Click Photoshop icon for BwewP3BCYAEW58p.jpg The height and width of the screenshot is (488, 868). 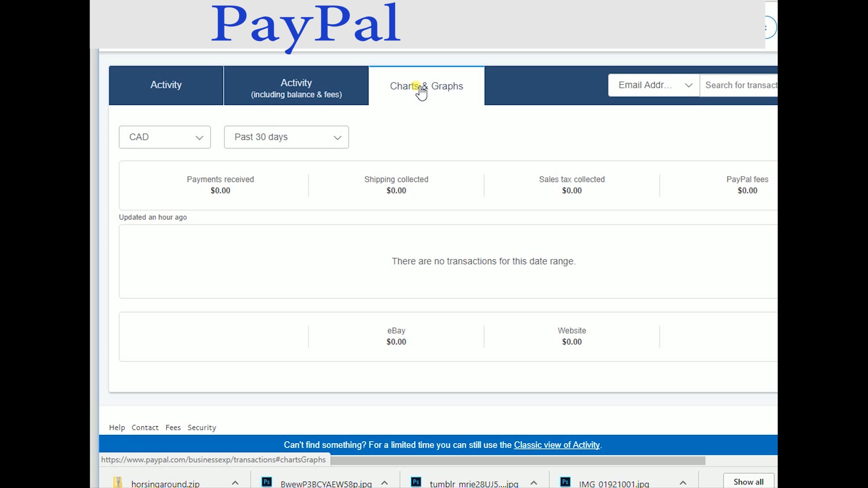pos(266,482)
